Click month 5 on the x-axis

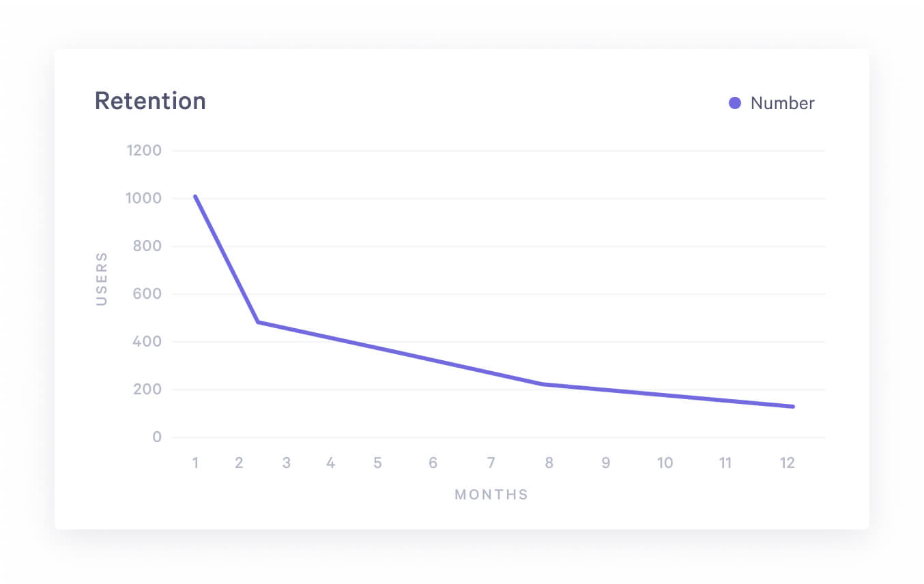pyautogui.click(x=377, y=463)
